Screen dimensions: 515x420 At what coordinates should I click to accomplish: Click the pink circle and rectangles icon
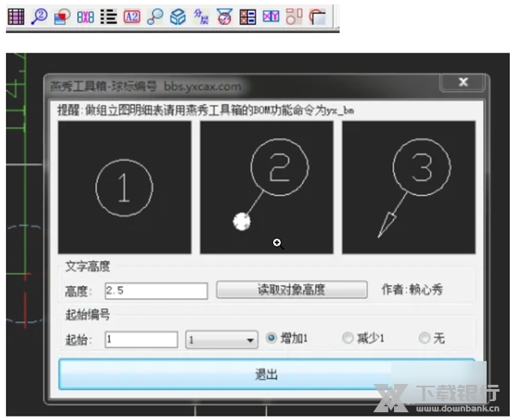pyautogui.click(x=294, y=16)
